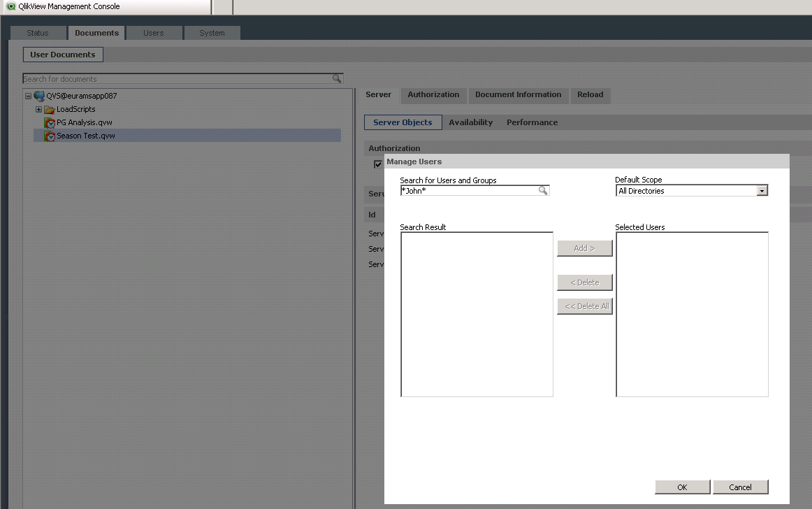Click the Season Test.qvw document icon
This screenshot has height=509, width=812.
point(50,136)
